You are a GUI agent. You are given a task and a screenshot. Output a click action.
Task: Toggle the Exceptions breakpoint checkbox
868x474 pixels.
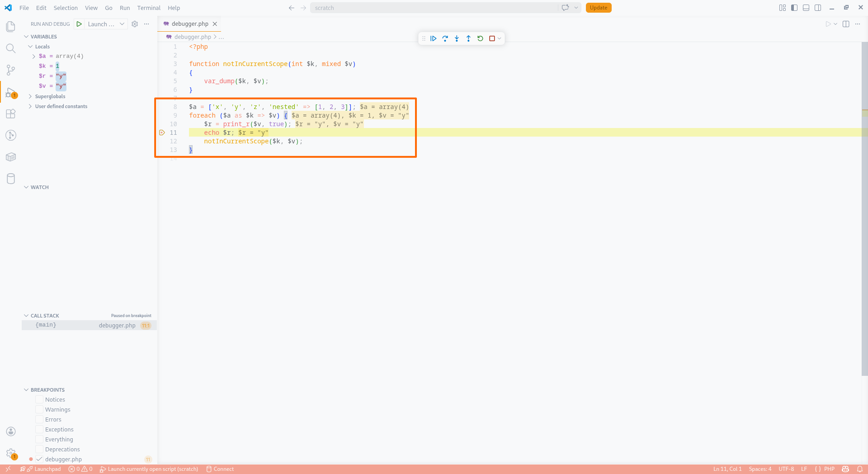tap(39, 429)
